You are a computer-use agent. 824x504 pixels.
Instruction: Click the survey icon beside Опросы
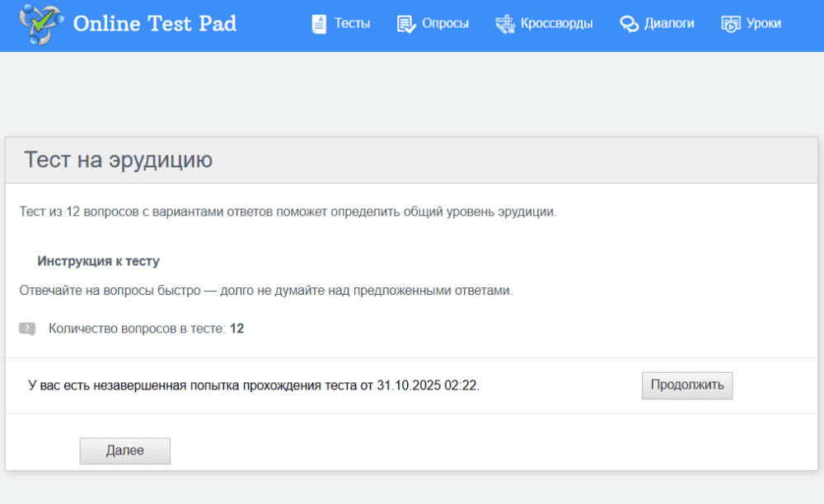tap(405, 24)
